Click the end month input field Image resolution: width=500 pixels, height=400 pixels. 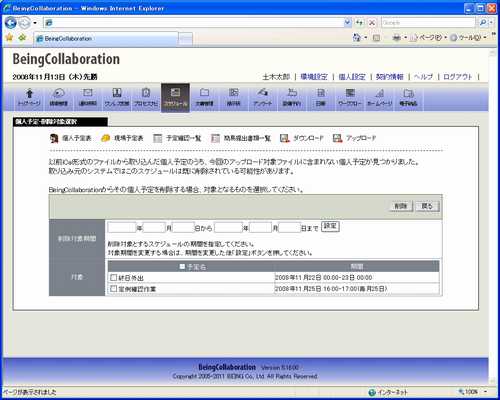[261, 228]
